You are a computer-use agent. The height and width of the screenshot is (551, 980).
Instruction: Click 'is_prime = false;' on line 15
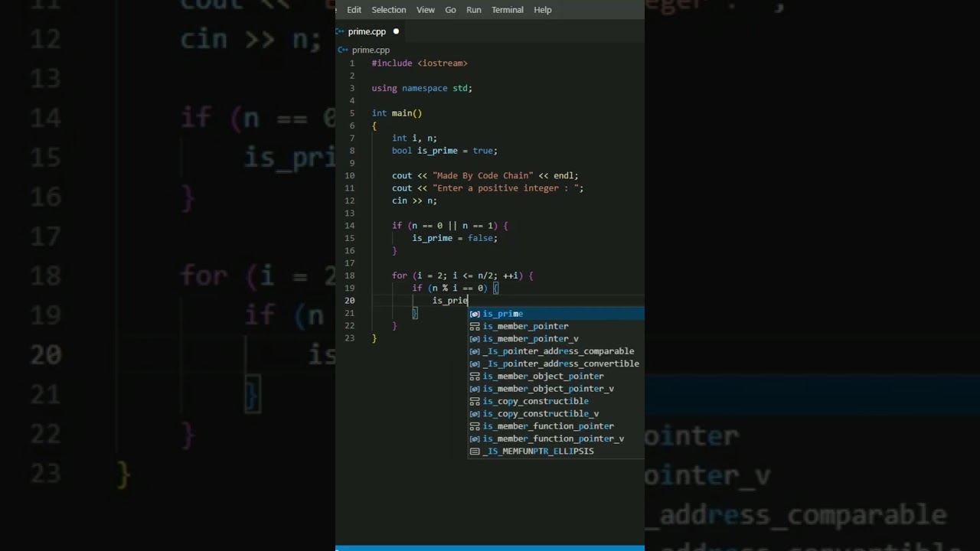coord(455,238)
